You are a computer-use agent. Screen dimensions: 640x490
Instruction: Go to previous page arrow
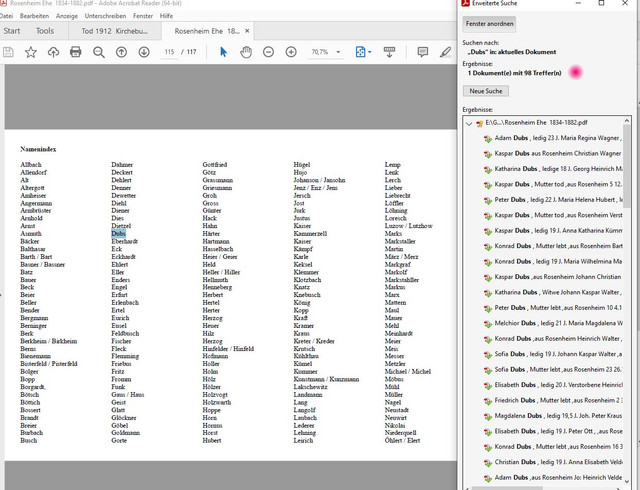click(123, 52)
